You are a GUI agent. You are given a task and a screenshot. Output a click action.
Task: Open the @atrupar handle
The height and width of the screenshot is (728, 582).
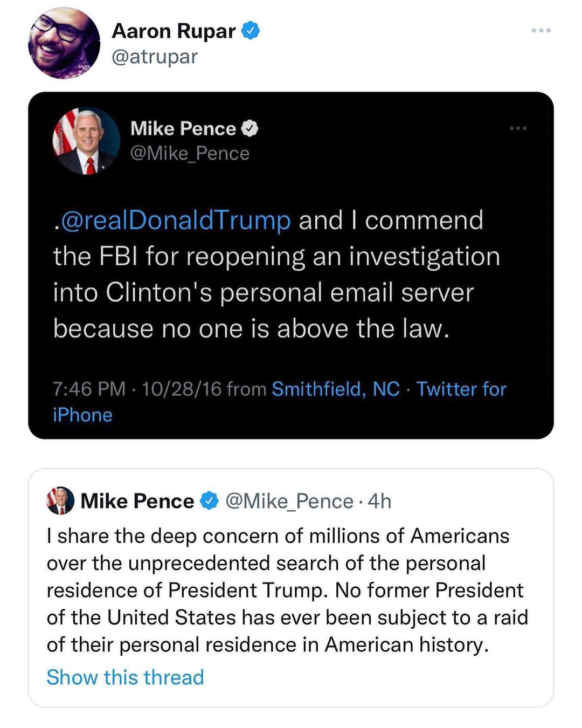click(x=155, y=57)
